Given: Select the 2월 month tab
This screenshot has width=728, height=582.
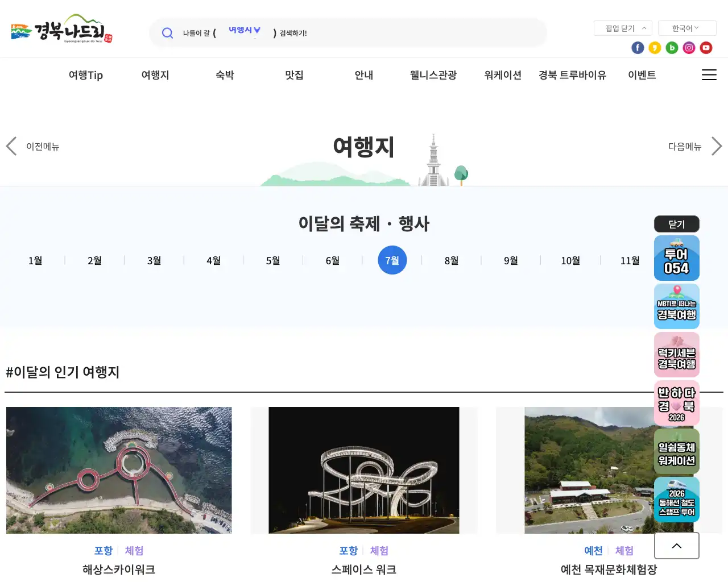Looking at the screenshot, I should pyautogui.click(x=94, y=260).
